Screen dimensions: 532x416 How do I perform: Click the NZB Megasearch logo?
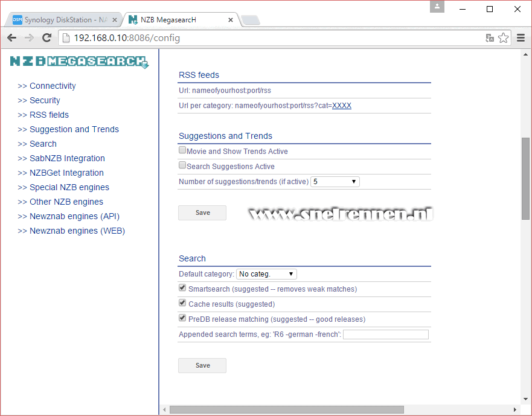point(79,62)
